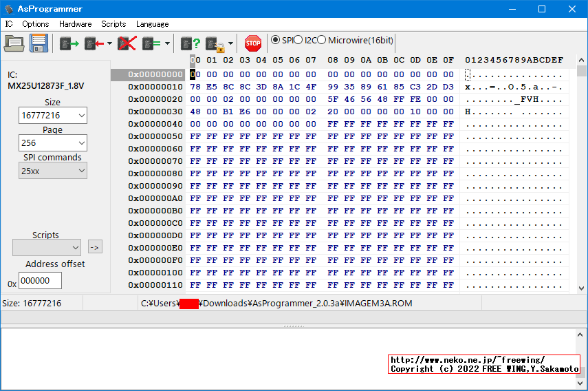588x391 pixels.
Task: Read IC with green arrow chip icon
Action: point(69,43)
